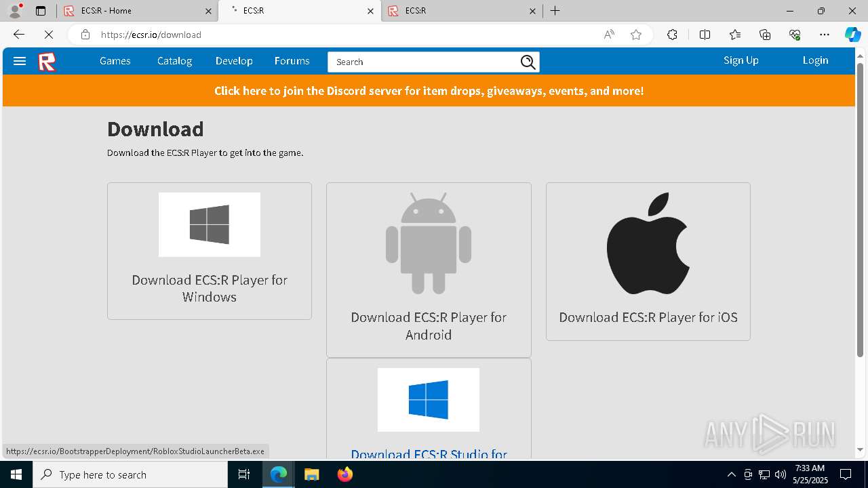Switch to the ECS:R - Home tab
Viewport: 868px width, 488px height.
coord(136,11)
